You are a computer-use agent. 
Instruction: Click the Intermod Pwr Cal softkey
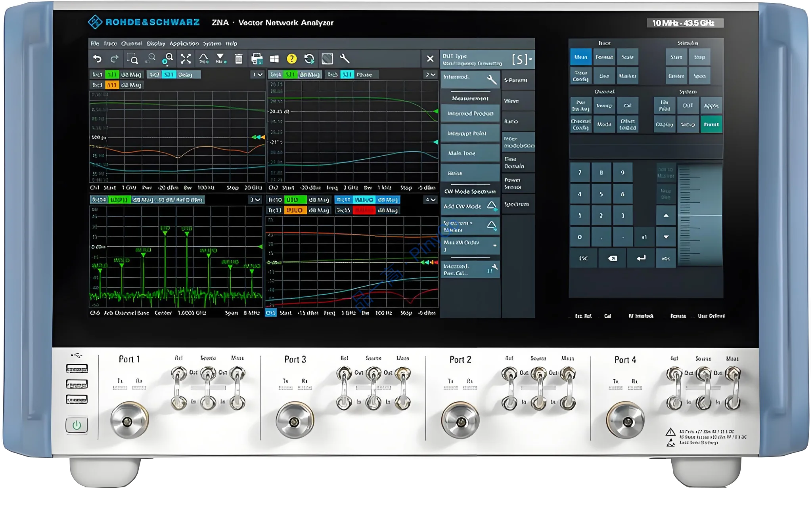[x=470, y=269]
